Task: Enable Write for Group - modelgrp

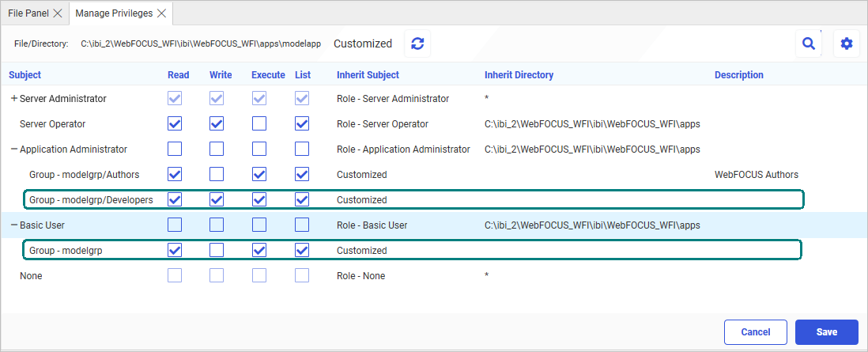Action: click(217, 251)
